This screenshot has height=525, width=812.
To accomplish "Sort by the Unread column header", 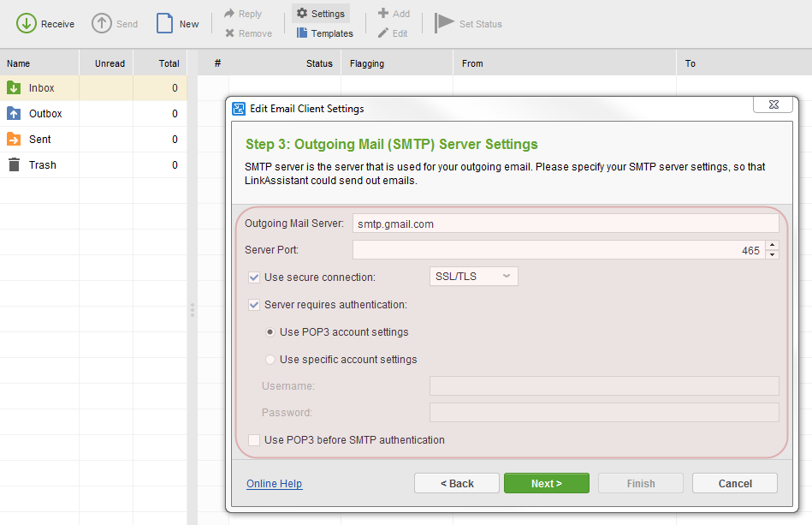I will [x=106, y=63].
